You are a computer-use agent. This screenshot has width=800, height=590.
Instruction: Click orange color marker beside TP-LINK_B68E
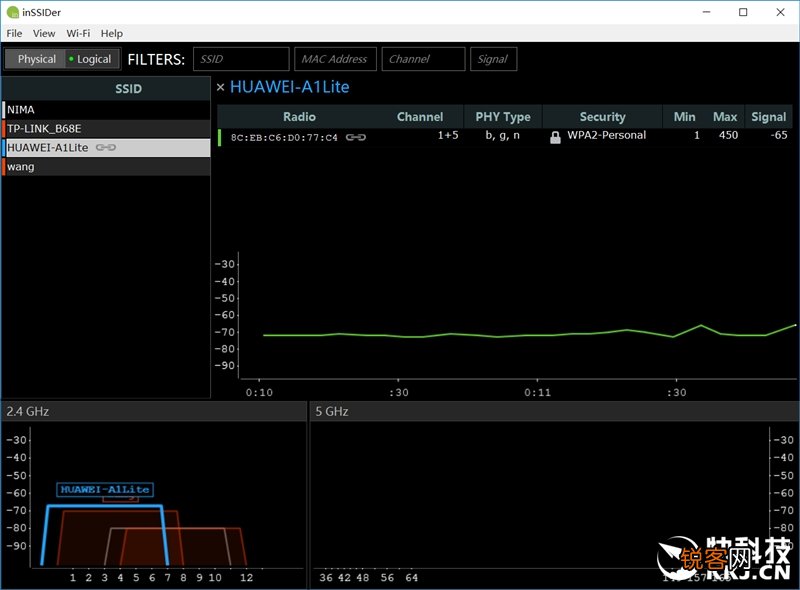pos(4,129)
